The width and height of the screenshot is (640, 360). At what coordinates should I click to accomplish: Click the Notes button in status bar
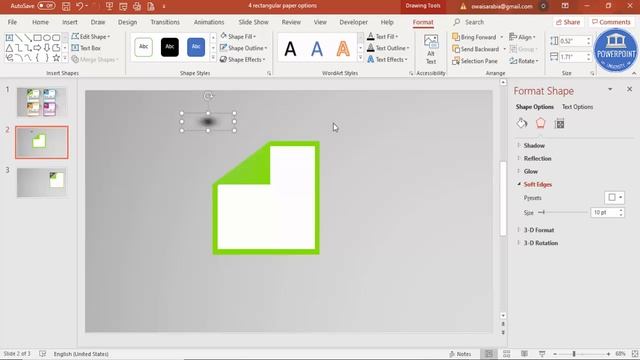pyautogui.click(x=460, y=354)
